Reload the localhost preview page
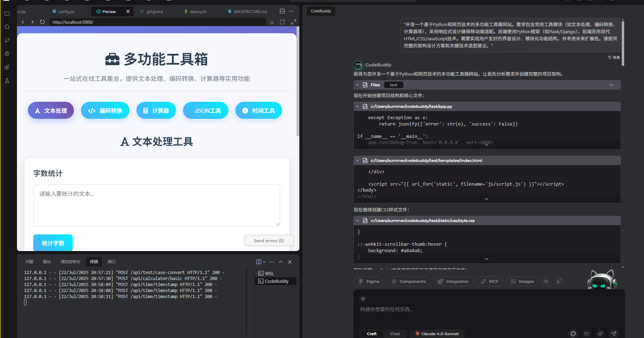The width and height of the screenshot is (644, 338). 42,22
